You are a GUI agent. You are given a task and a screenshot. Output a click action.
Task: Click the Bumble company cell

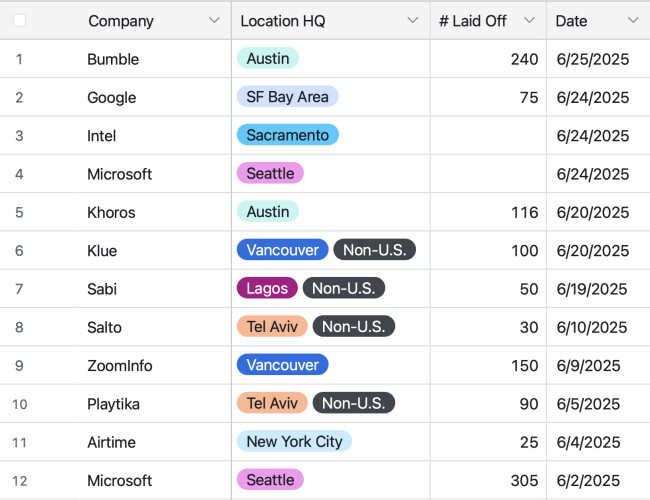coord(113,59)
